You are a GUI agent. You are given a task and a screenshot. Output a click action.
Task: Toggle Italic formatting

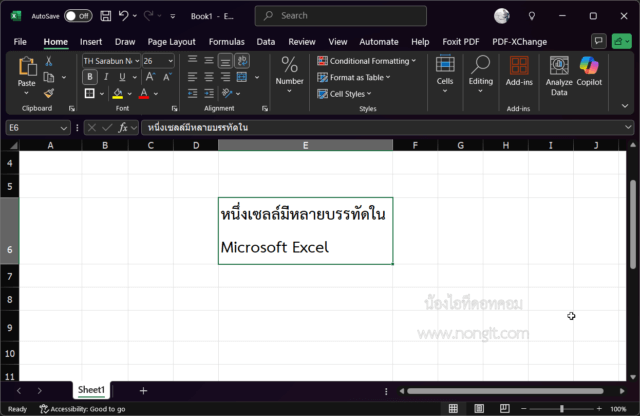[x=106, y=77]
